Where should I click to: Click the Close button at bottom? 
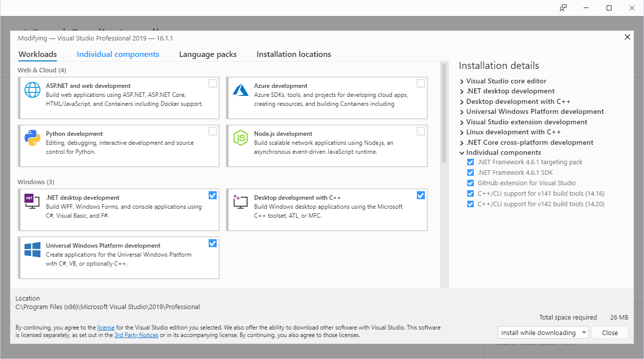point(610,333)
